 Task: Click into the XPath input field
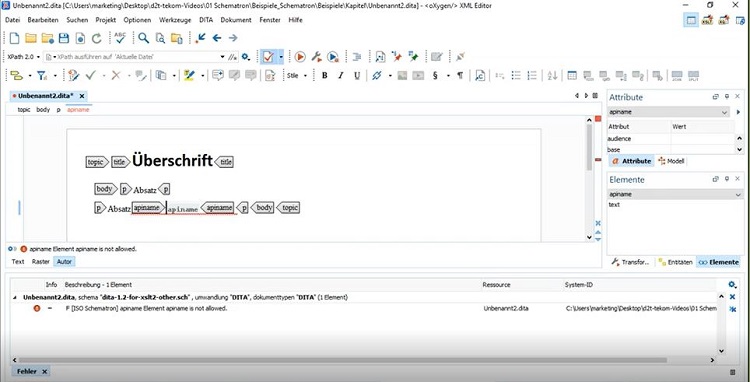pos(135,57)
